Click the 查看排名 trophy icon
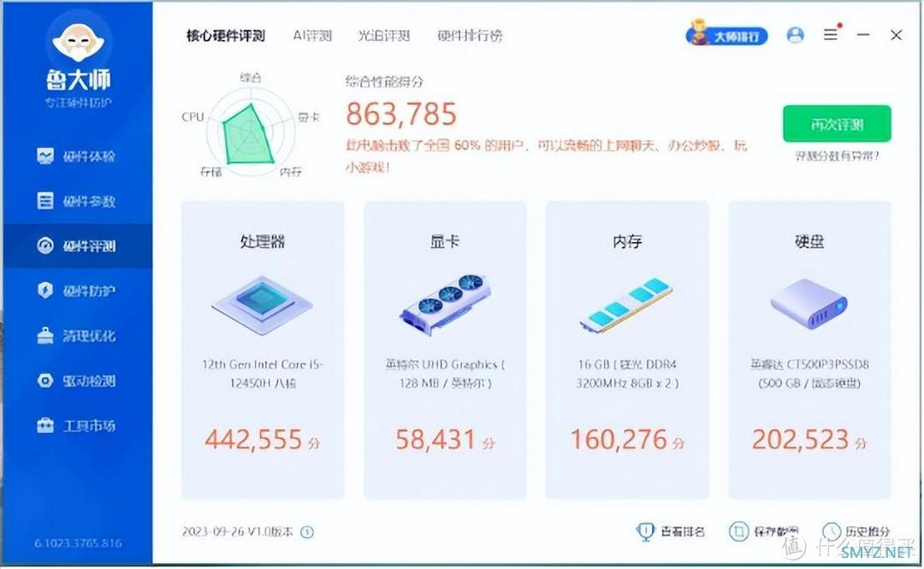Image resolution: width=924 pixels, height=569 pixels. [646, 532]
